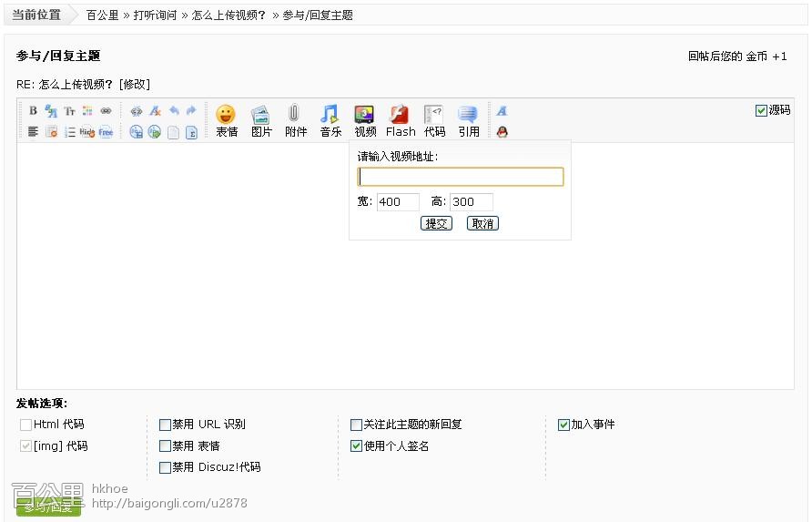Click the 高 height field showing 300
The image size is (812, 522).
tap(472, 201)
